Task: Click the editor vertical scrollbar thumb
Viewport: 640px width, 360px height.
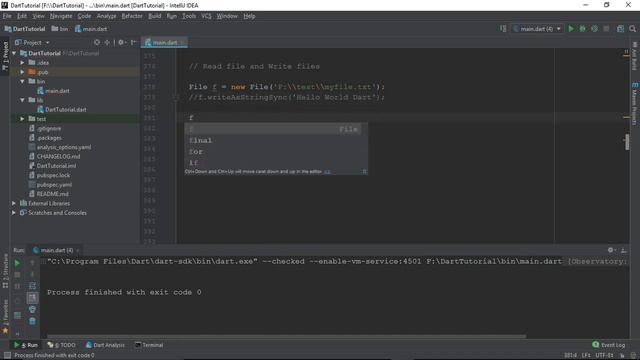Action: pos(627,142)
